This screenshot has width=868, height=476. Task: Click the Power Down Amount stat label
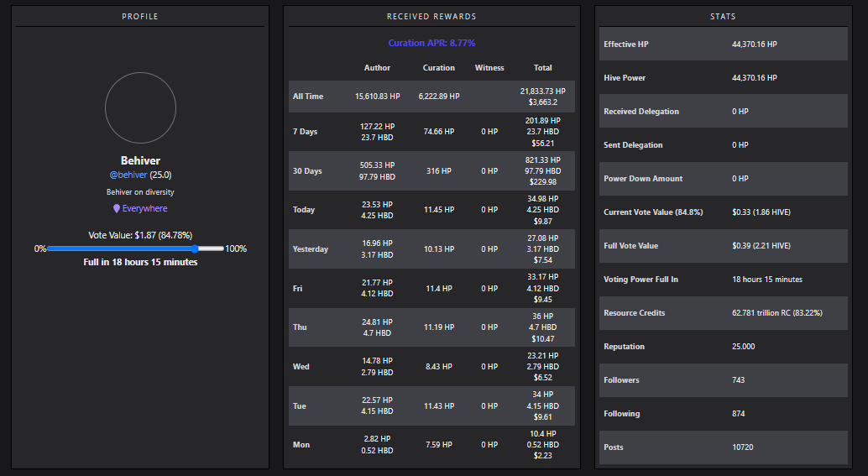(643, 179)
